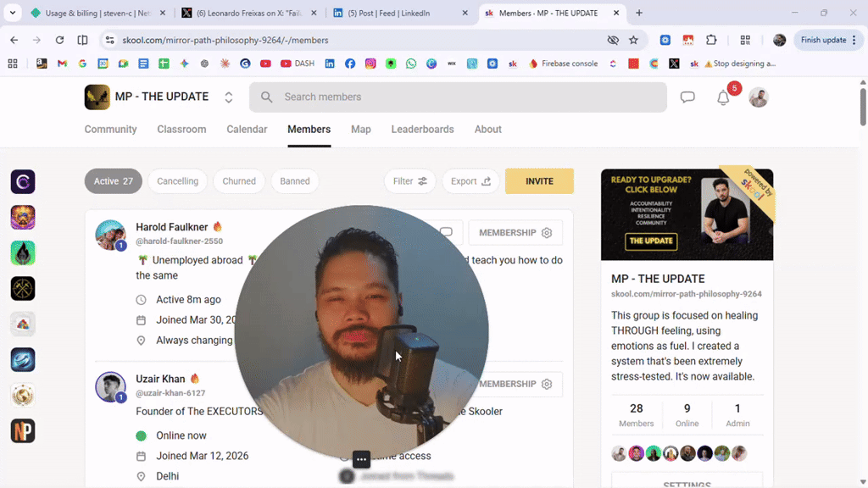This screenshot has width=868, height=488.
Task: Click the Finish update button
Action: click(829, 40)
